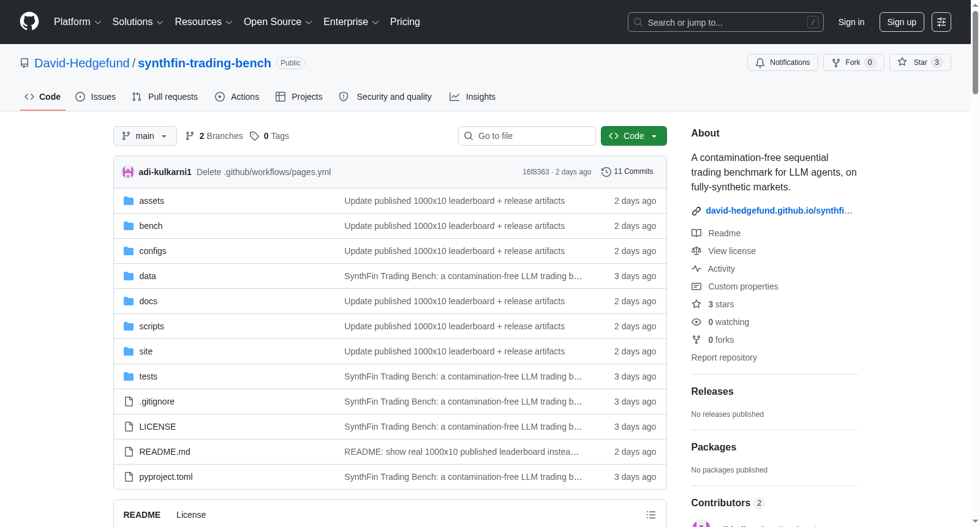Image resolution: width=980 pixels, height=527 pixels.
Task: Open the Security and quality tab
Action: [x=385, y=97]
